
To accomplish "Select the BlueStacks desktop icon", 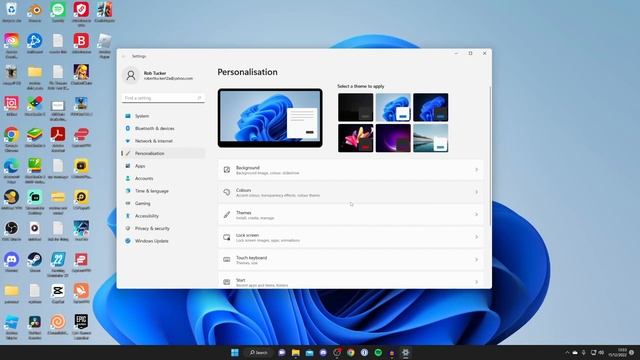I will click(35, 137).
